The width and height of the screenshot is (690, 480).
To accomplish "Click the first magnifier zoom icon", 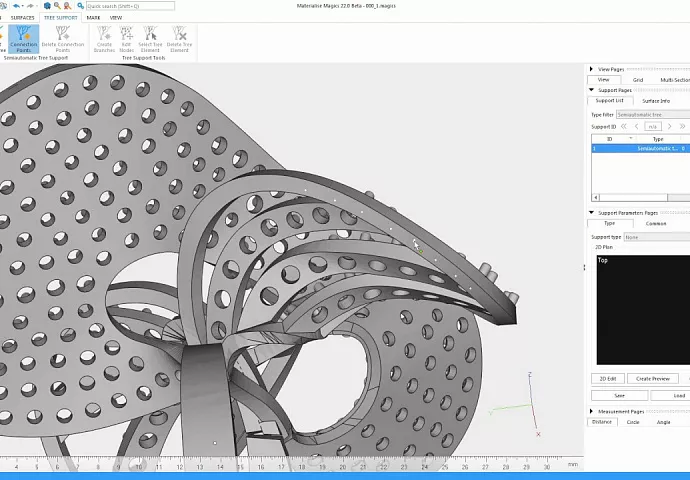I will point(57,6).
